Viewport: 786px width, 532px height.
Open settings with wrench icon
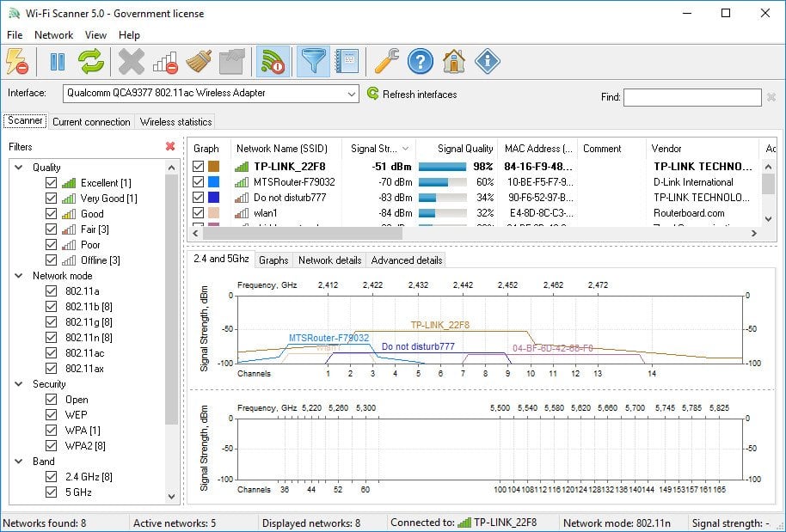tap(387, 62)
